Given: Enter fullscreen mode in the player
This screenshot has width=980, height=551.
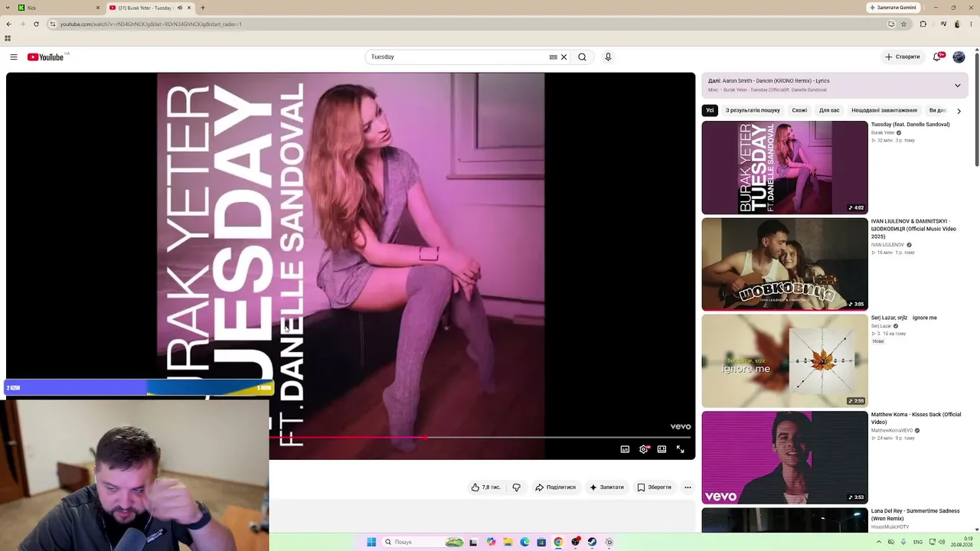Looking at the screenshot, I should (680, 449).
